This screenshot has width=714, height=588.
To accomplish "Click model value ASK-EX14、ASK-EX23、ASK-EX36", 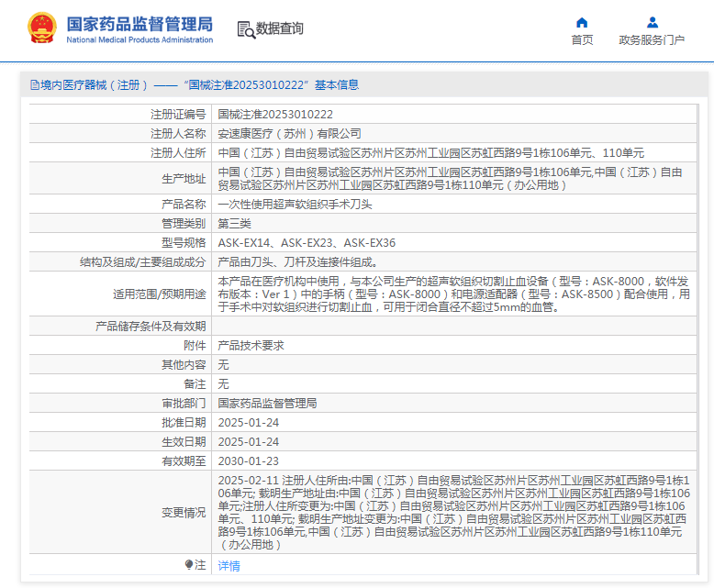I will (x=307, y=242).
